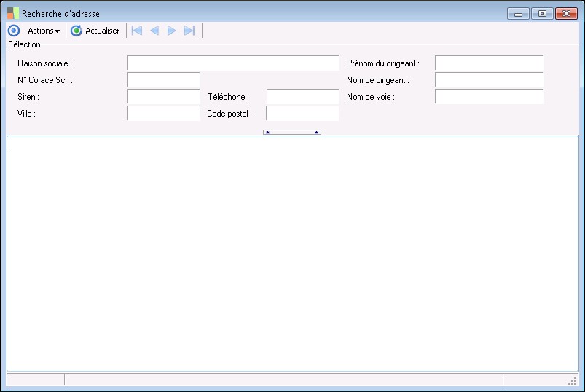This screenshot has width=585, height=392.
Task: Click the Téléphone input field
Action: (302, 97)
